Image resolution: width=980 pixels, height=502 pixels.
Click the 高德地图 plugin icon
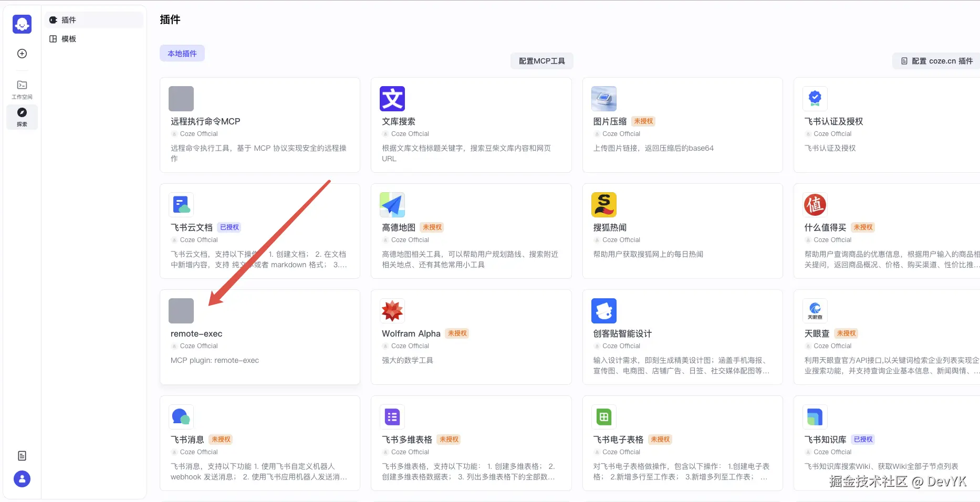click(392, 205)
